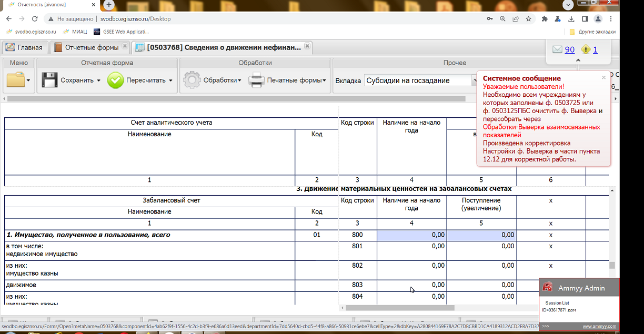
Task: Open the browser downloads icon
Action: (x=571, y=19)
